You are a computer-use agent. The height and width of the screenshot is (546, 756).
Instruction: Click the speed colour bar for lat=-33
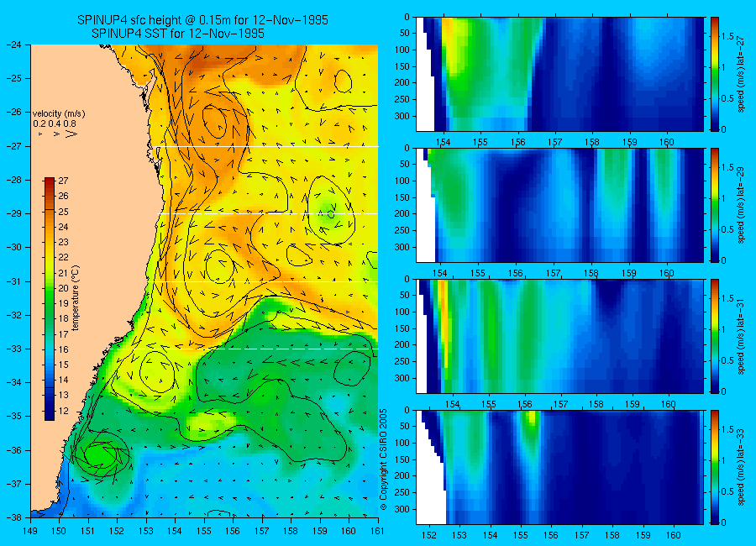click(x=715, y=467)
